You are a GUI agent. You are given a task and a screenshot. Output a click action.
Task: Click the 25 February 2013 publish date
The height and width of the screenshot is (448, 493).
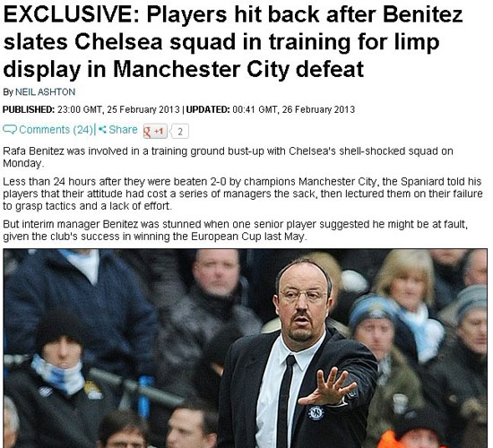tap(143, 109)
